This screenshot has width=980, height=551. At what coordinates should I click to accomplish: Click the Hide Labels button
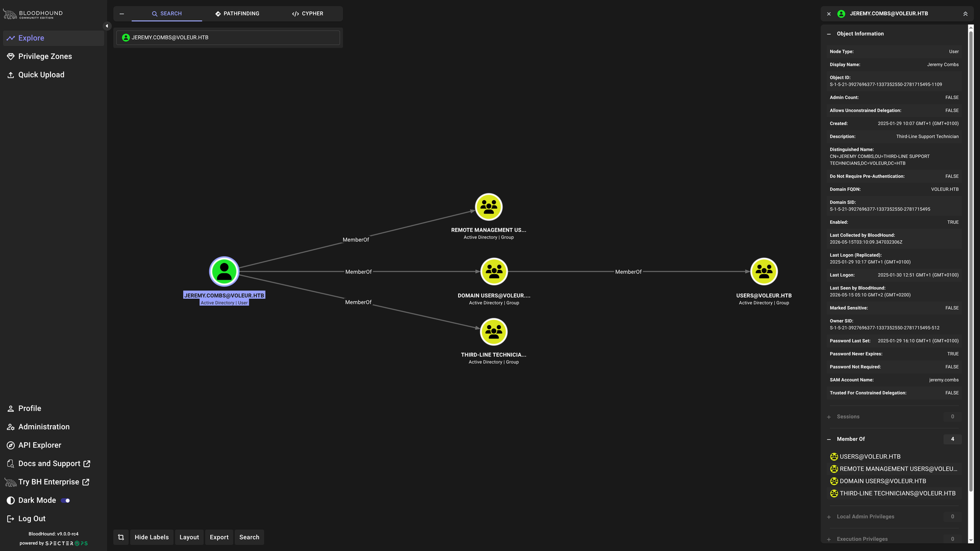[x=151, y=537]
